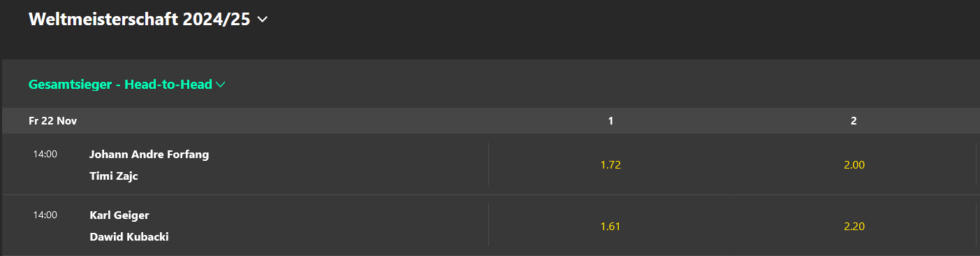
Task: Click the Fr 22 Nov date header
Action: (x=53, y=121)
